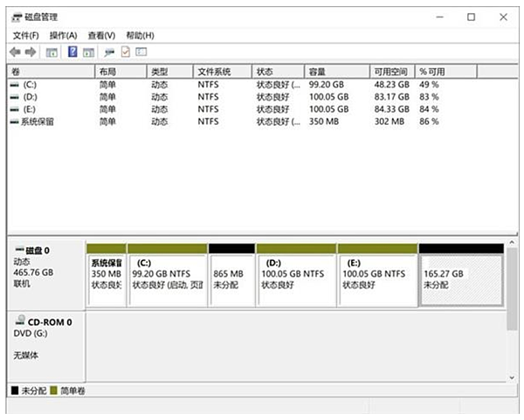
Task: Click the drive icon beside (D:) row
Action: 14,97
